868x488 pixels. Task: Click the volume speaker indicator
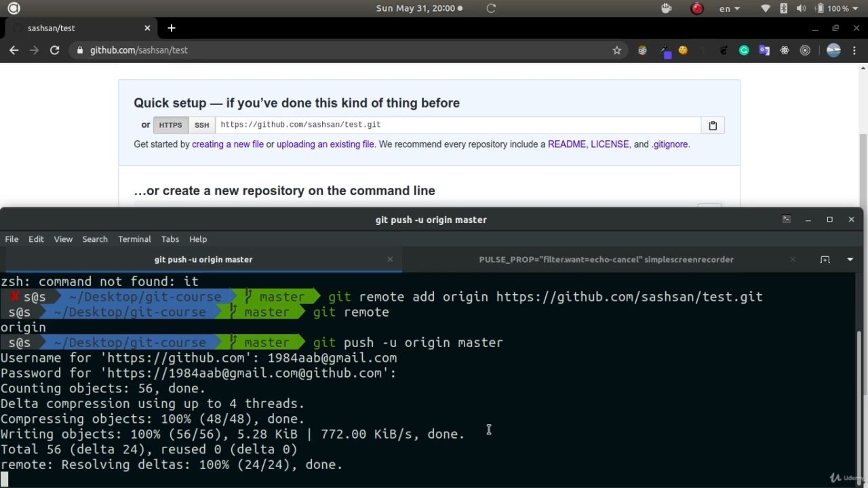tap(801, 9)
